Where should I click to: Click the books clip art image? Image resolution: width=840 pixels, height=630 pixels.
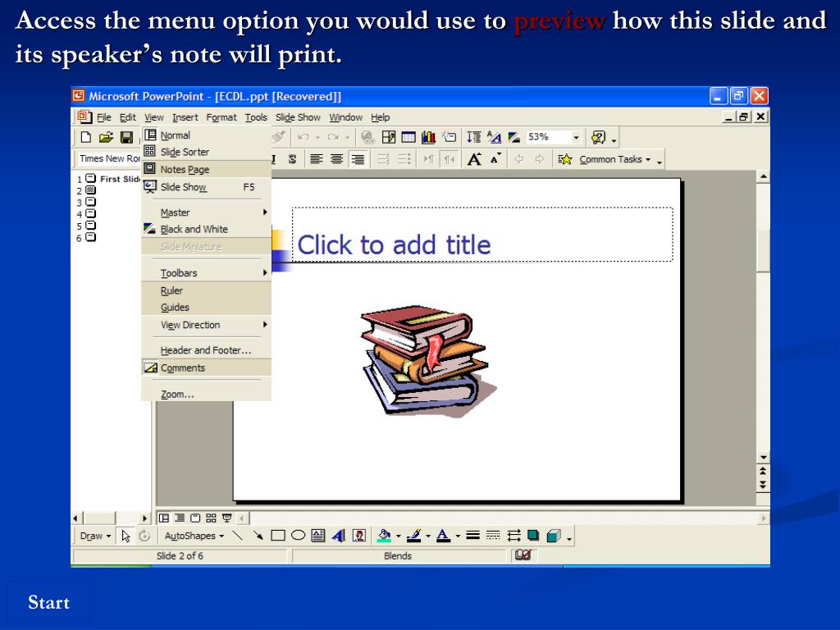427,362
